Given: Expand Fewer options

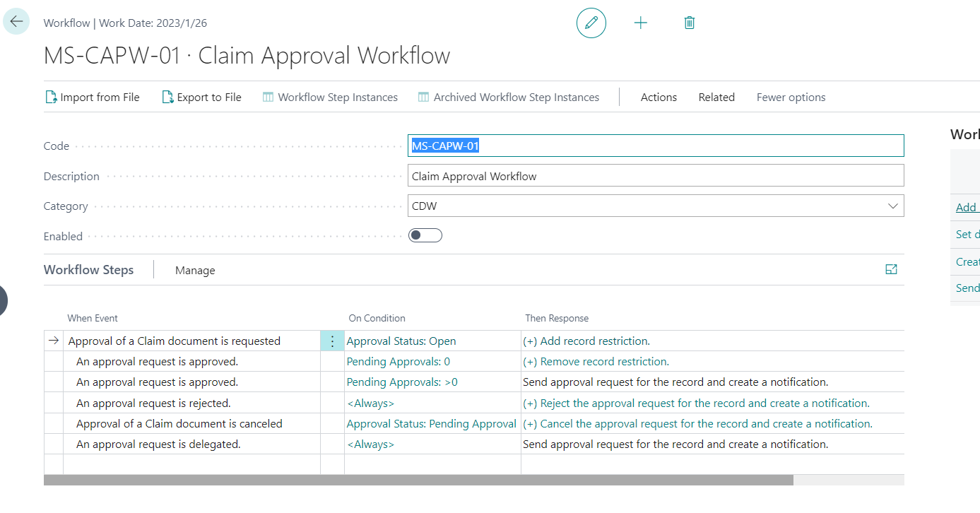Looking at the screenshot, I should click(791, 97).
